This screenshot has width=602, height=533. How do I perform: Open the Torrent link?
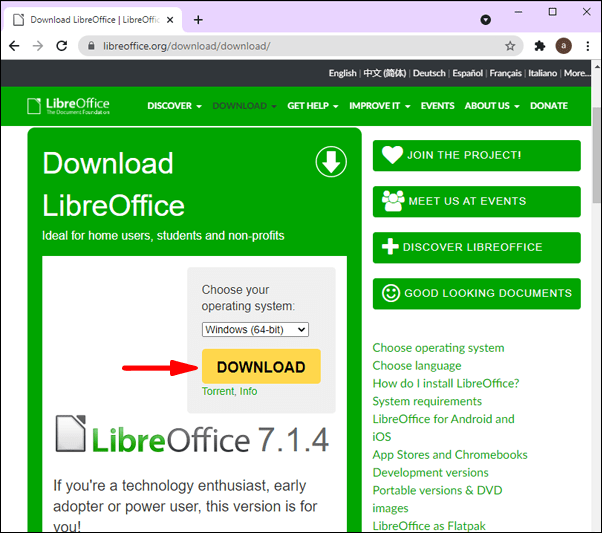pyautogui.click(x=218, y=391)
